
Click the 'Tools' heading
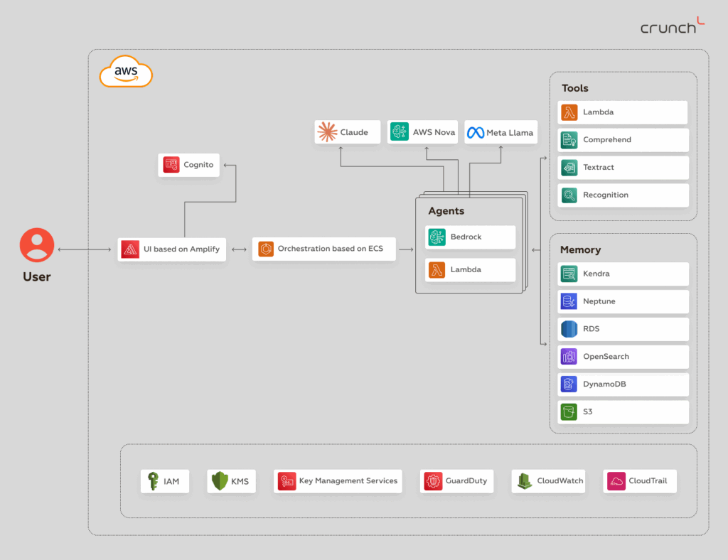[x=574, y=88]
